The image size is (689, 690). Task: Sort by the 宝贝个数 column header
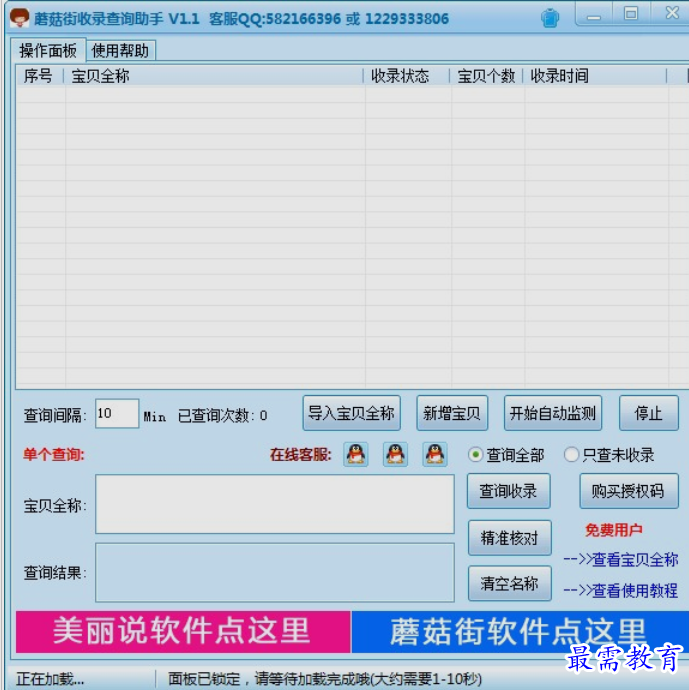(x=487, y=76)
